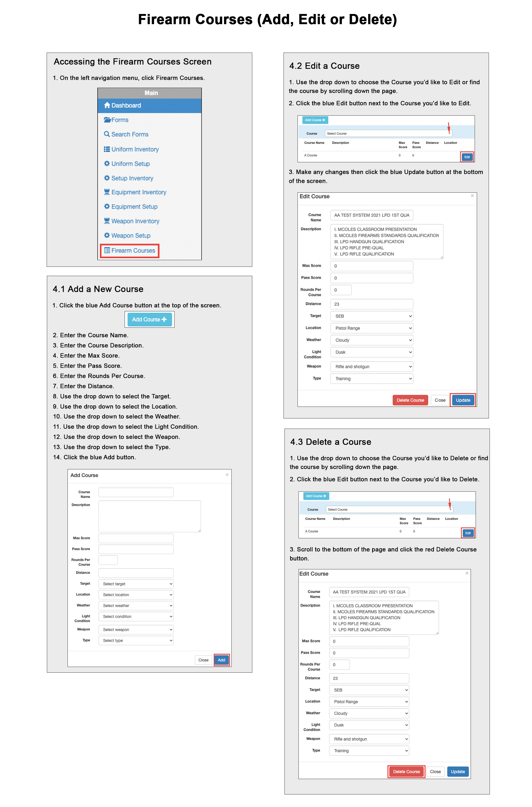The image size is (532, 807).
Task: Close the Add Course dialog with X
Action: point(227,475)
